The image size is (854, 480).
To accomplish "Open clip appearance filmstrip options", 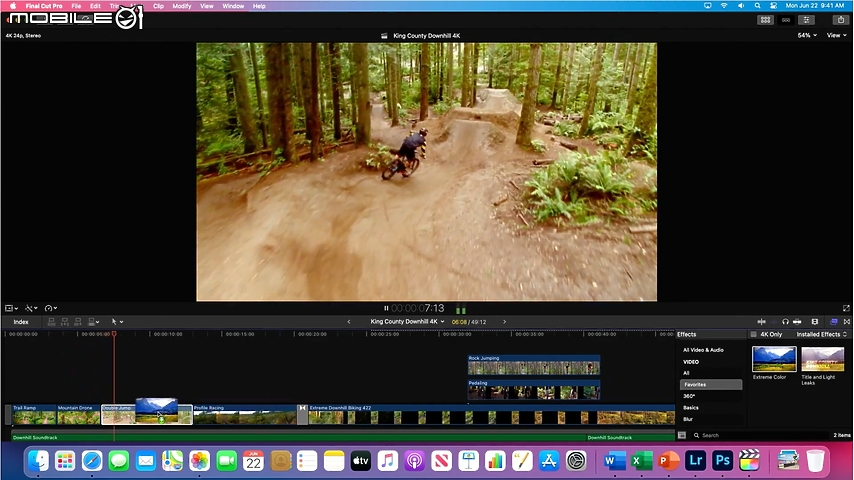I will [x=815, y=322].
